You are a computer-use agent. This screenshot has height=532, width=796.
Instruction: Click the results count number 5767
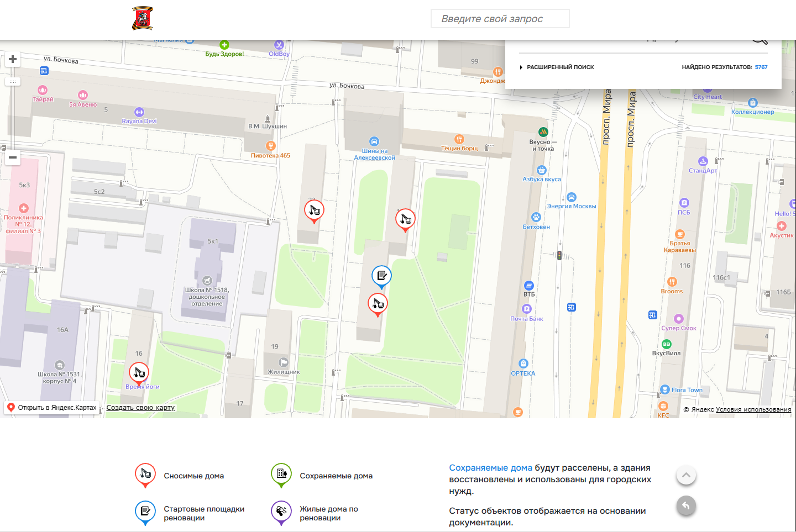pyautogui.click(x=761, y=67)
